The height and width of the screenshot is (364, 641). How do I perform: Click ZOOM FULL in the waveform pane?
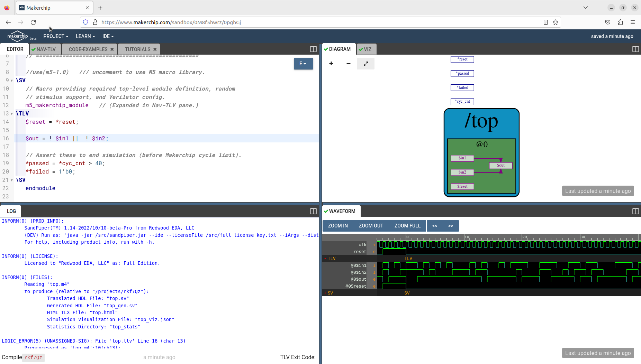point(407,226)
